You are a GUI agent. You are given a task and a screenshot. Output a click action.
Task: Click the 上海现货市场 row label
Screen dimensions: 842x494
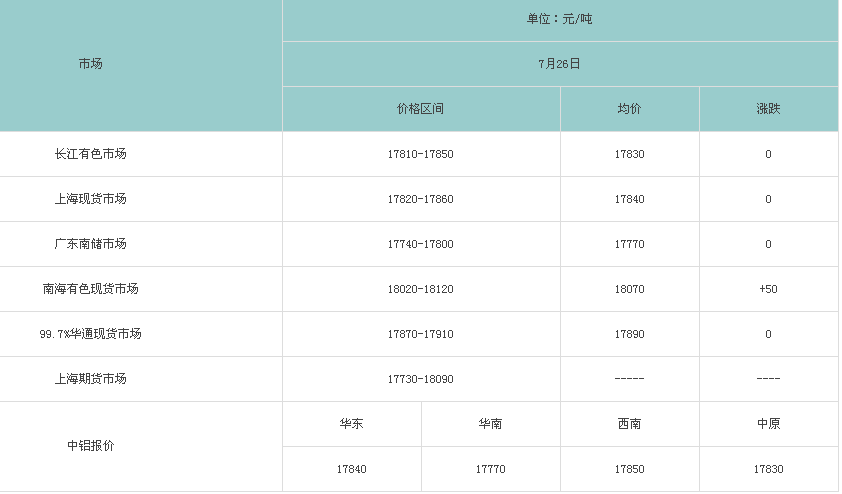90,199
